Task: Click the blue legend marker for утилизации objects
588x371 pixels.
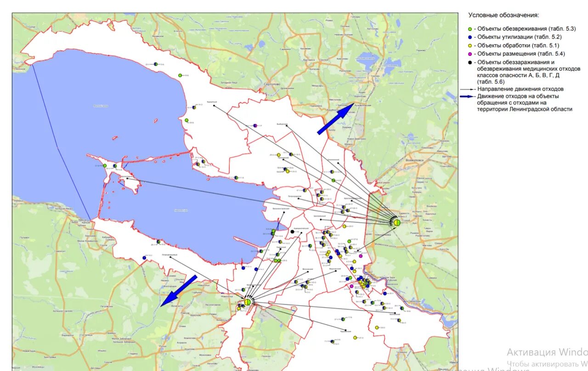Action: point(470,37)
